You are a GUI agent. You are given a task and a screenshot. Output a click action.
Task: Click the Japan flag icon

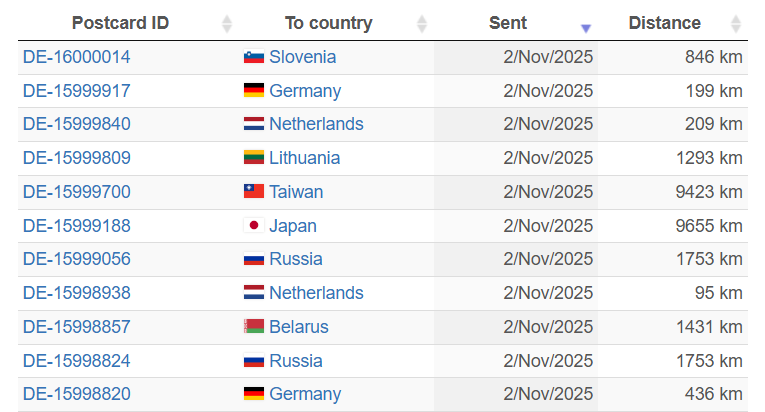click(x=253, y=226)
